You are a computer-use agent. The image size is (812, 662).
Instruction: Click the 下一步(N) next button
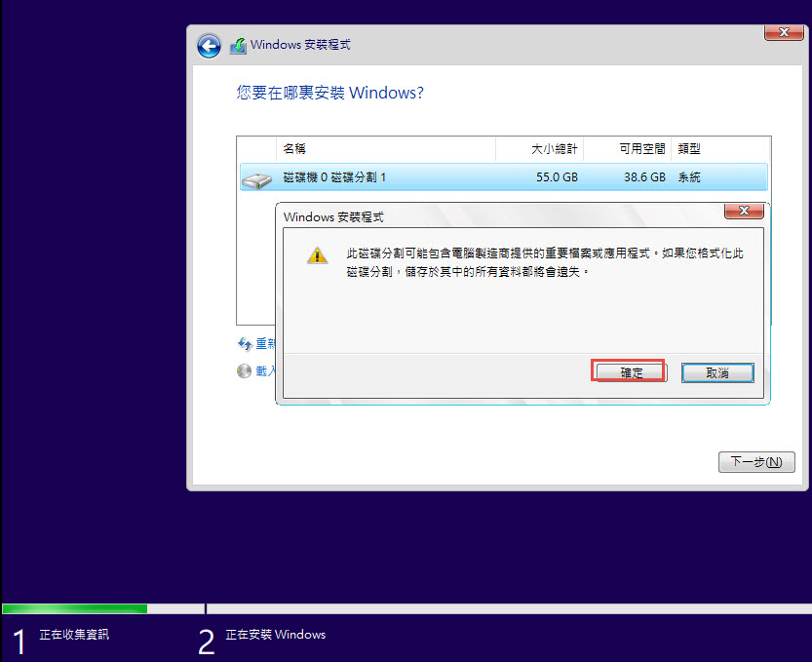tap(756, 461)
